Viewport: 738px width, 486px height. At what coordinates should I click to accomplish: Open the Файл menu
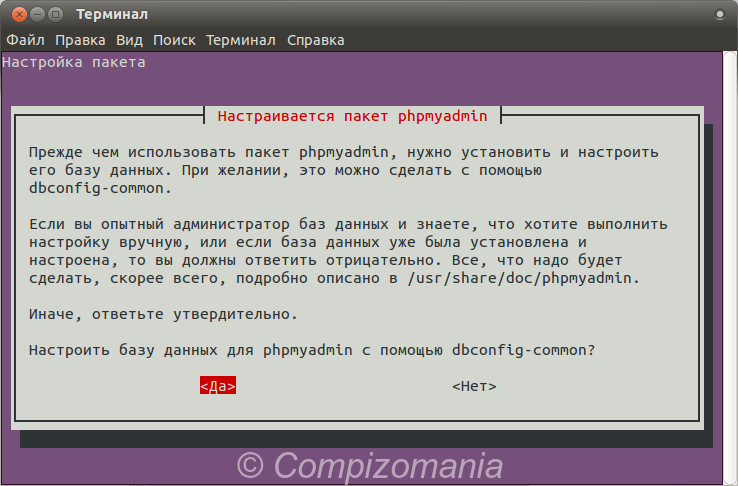[25, 40]
